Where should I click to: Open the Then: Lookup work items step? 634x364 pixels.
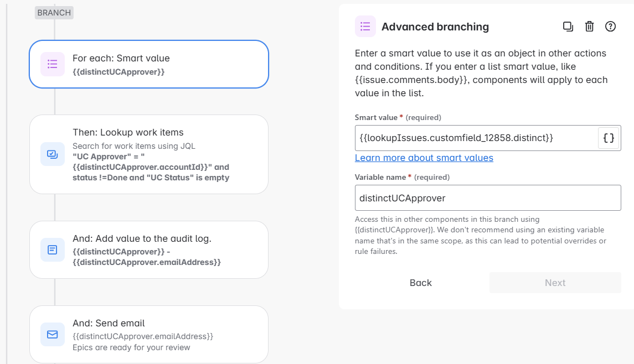click(x=149, y=154)
